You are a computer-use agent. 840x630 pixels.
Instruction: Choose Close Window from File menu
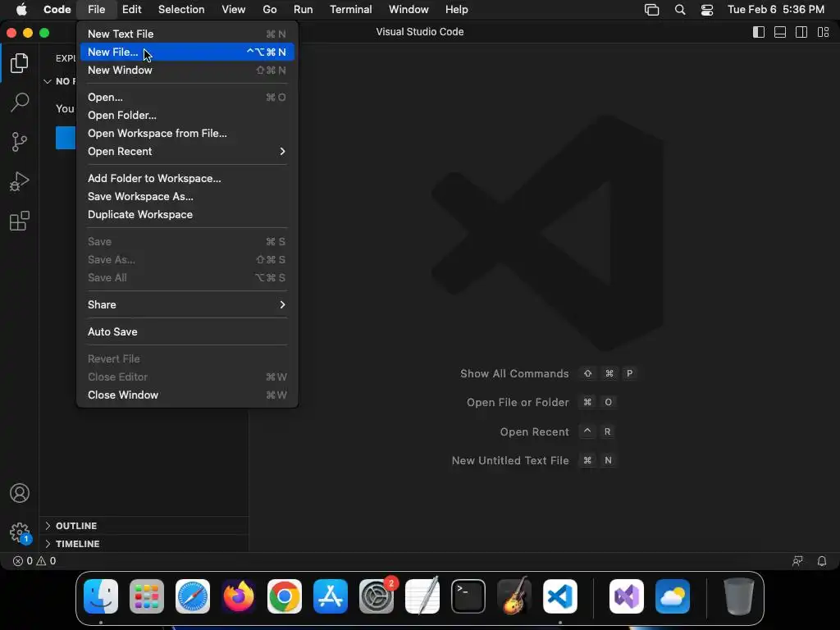[x=187, y=395]
